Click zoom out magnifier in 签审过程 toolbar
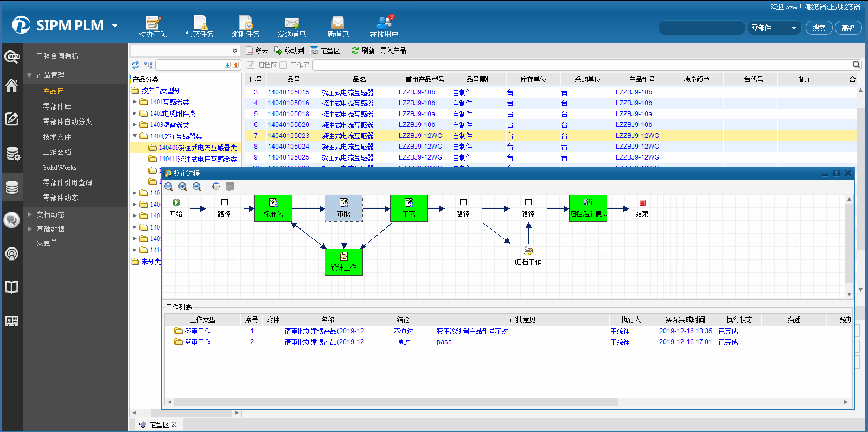This screenshot has width=868, height=432. [x=197, y=187]
